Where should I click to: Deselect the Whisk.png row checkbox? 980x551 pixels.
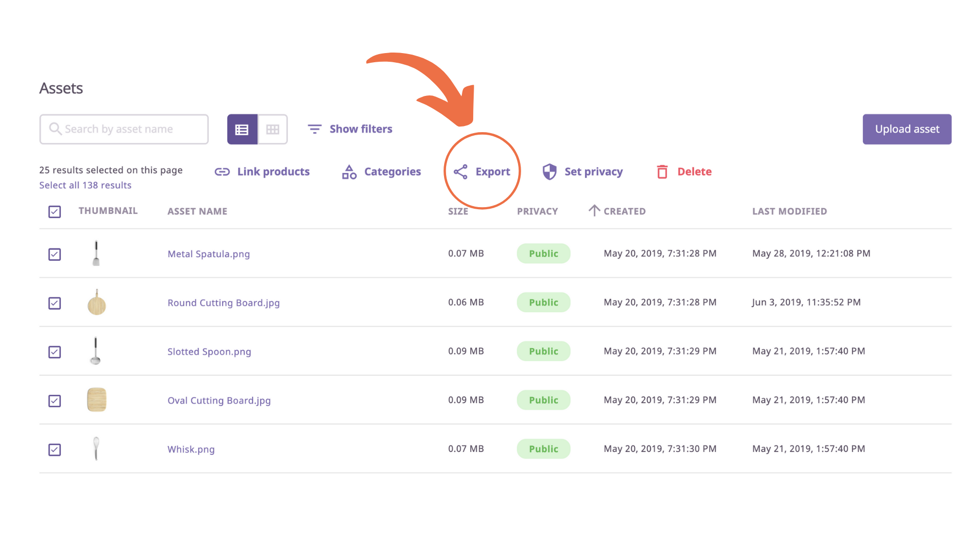tap(55, 449)
